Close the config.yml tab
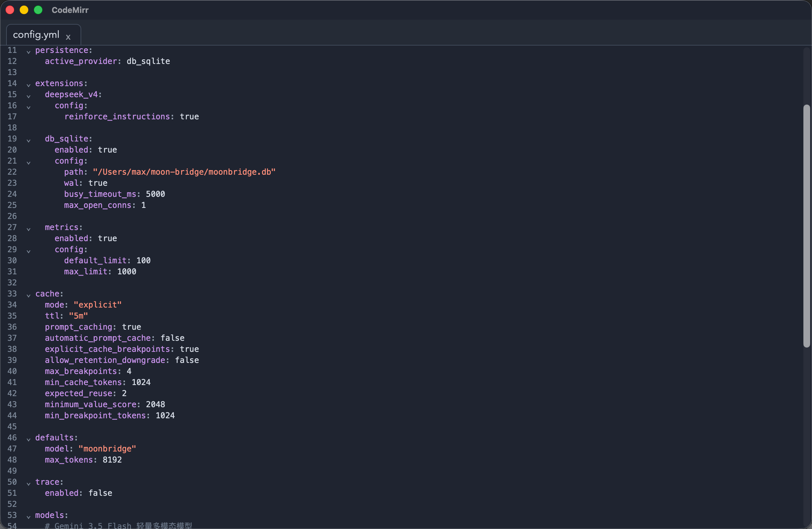This screenshot has width=812, height=529. click(68, 37)
